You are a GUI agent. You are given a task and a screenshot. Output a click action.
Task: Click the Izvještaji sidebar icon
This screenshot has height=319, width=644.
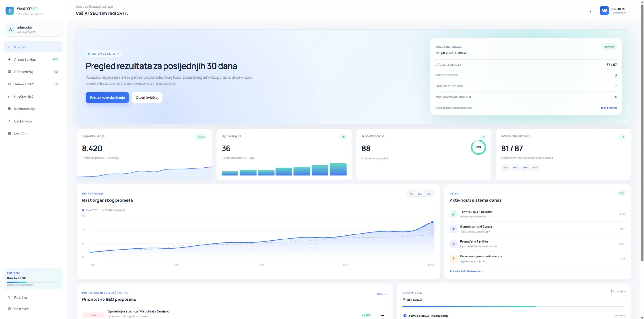click(9, 134)
